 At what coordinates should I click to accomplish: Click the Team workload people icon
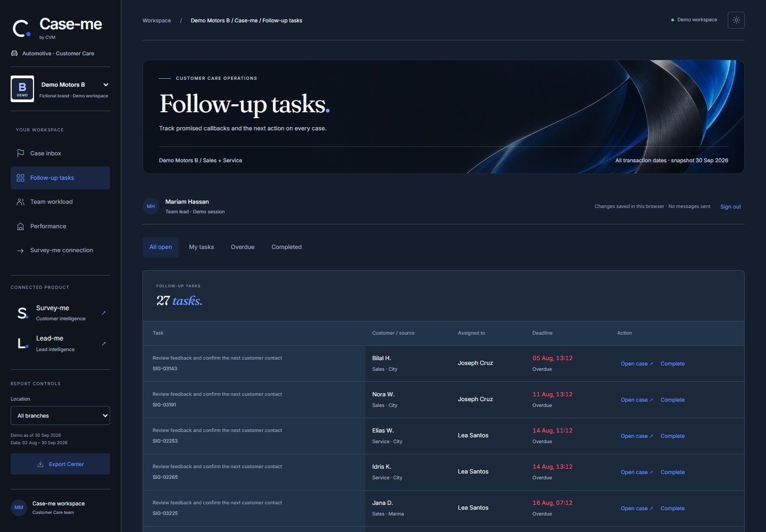[20, 202]
